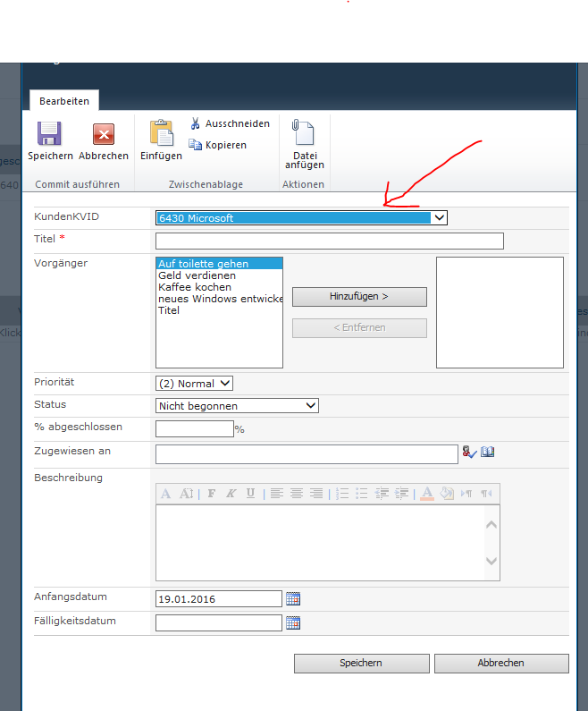Image resolution: width=588 pixels, height=711 pixels.
Task: Click the empty Fälligkeitsdatum field
Action: [218, 622]
